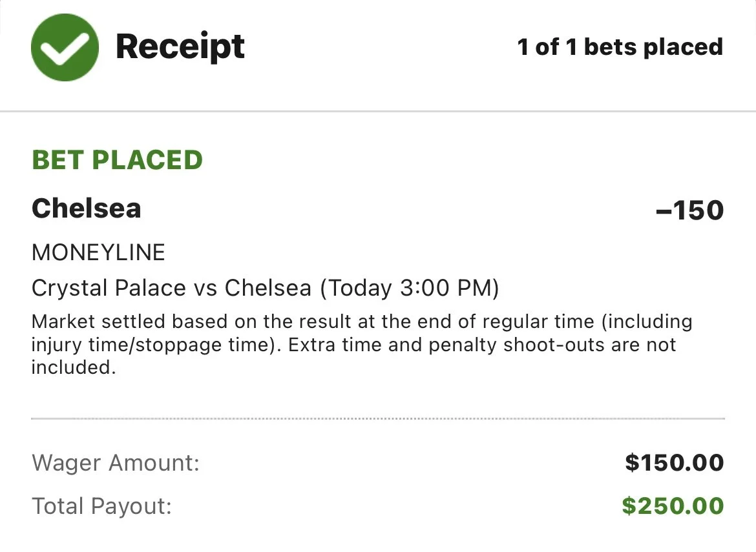The height and width of the screenshot is (552, 756).
Task: Select the "1 of 1 bets placed" status
Action: point(620,46)
